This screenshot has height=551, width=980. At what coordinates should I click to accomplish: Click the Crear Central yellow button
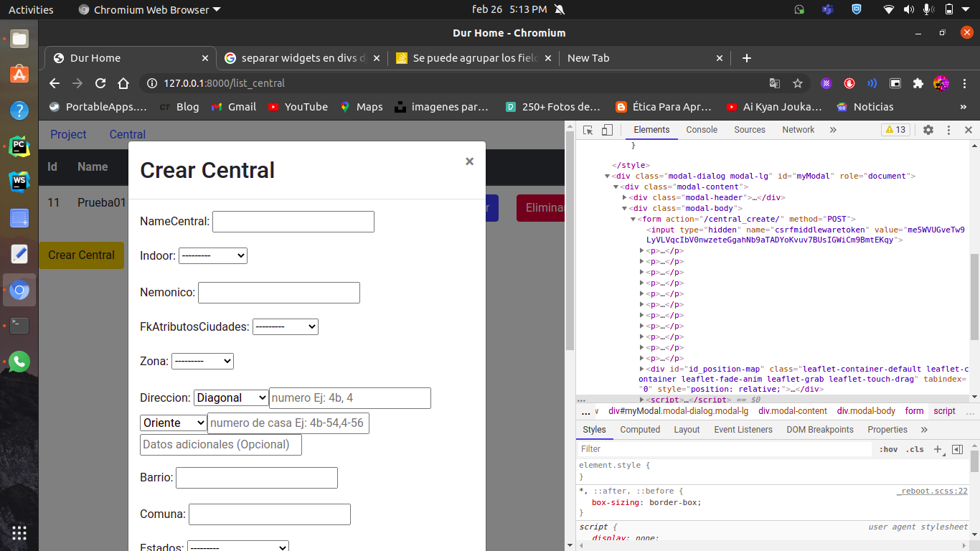81,255
